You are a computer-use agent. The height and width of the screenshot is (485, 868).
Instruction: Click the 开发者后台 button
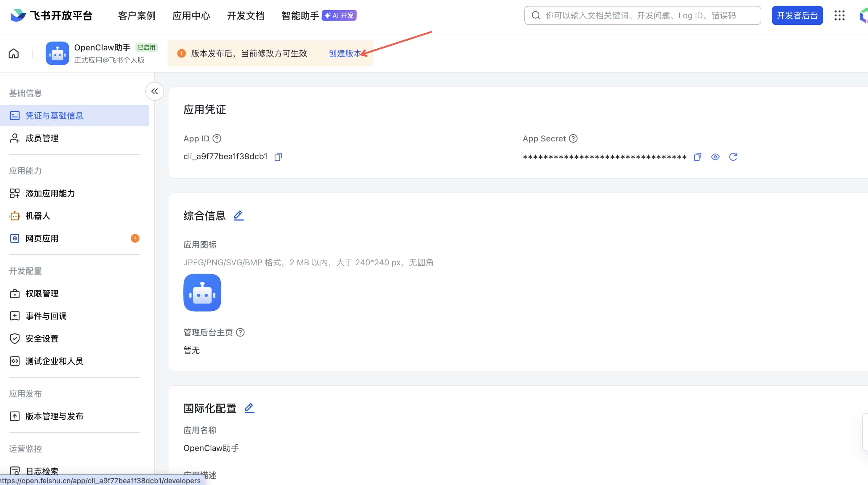tap(797, 15)
